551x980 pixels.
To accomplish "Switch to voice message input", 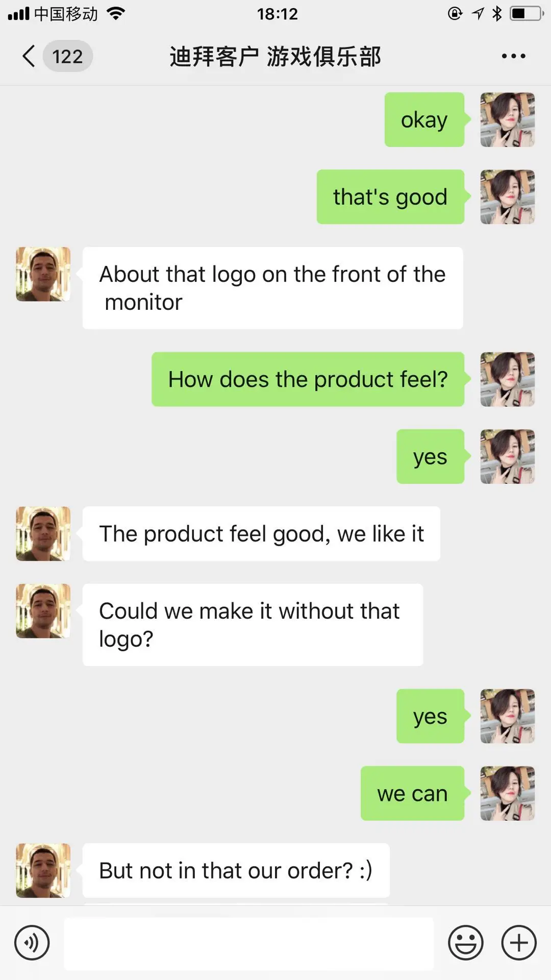I will (x=32, y=943).
